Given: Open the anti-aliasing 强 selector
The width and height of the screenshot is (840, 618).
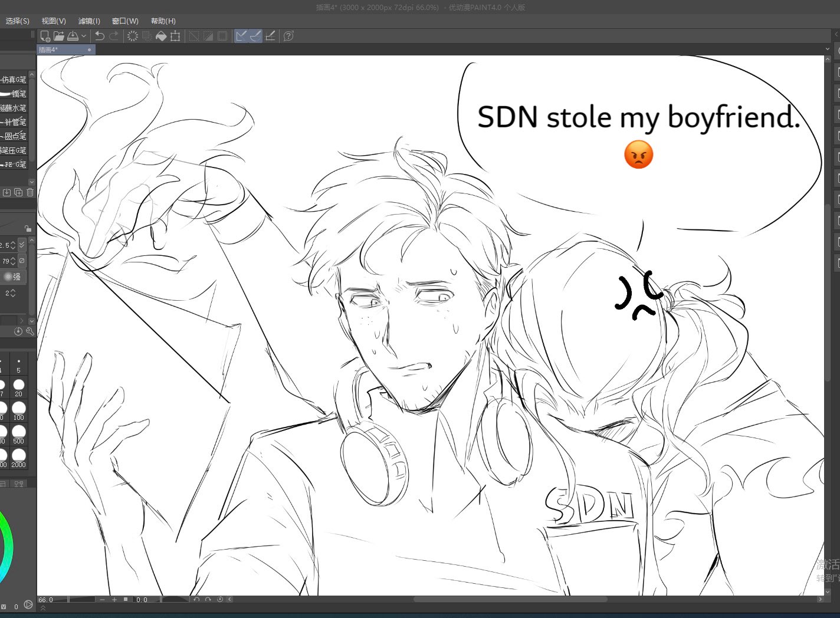Looking at the screenshot, I should pyautogui.click(x=12, y=277).
